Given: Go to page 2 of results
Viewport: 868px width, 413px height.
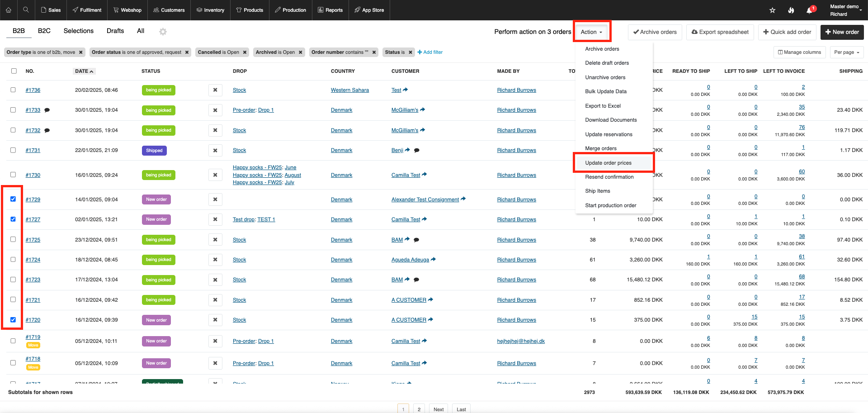Looking at the screenshot, I should click(419, 408).
